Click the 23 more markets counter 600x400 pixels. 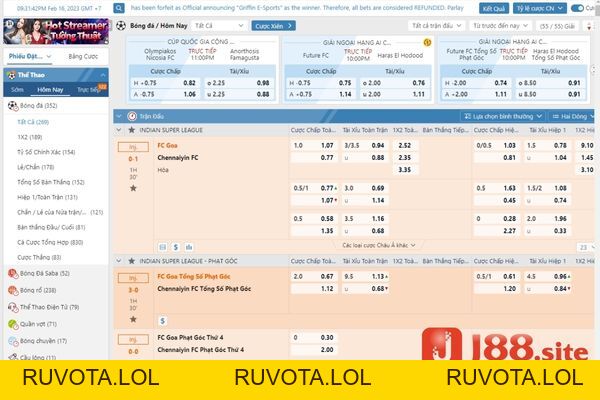(x=585, y=247)
